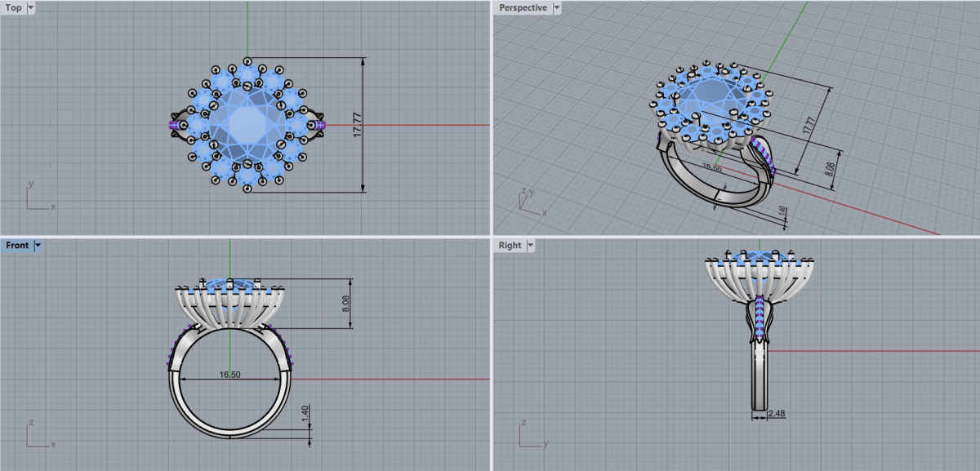Open the Top viewport dropdown arrow

31,8
